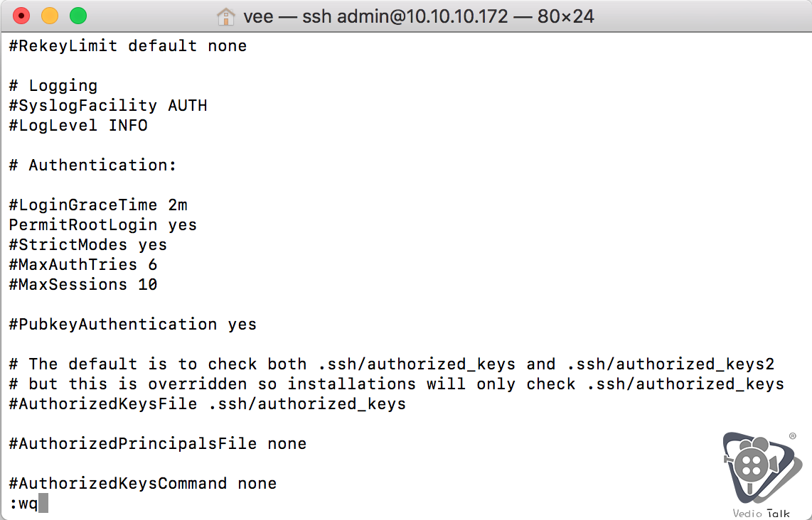Screen dimensions: 812x520
Task: Place cursor on the PermitRootLogin yes line
Action: [103, 225]
